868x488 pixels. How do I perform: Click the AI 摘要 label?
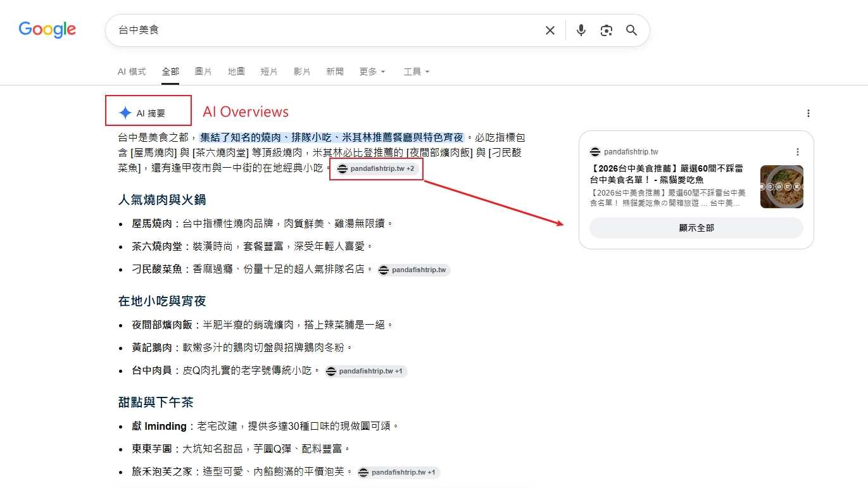click(151, 113)
